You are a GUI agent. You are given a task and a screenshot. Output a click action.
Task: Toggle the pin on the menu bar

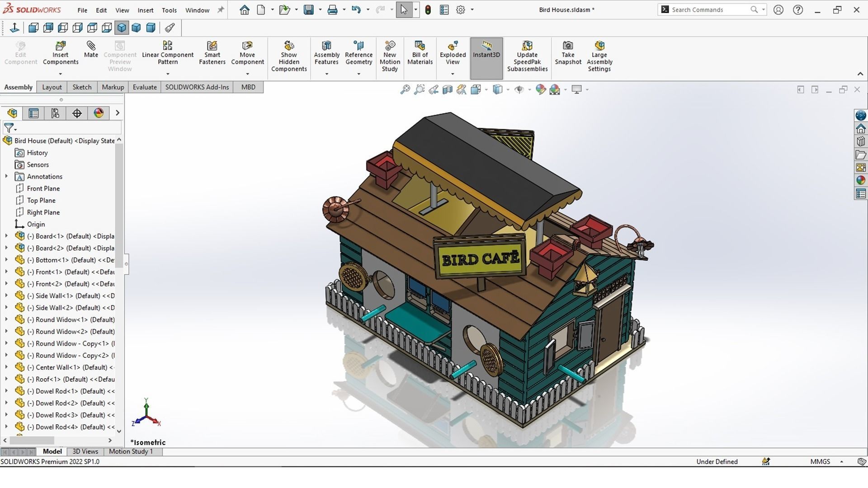(221, 9)
